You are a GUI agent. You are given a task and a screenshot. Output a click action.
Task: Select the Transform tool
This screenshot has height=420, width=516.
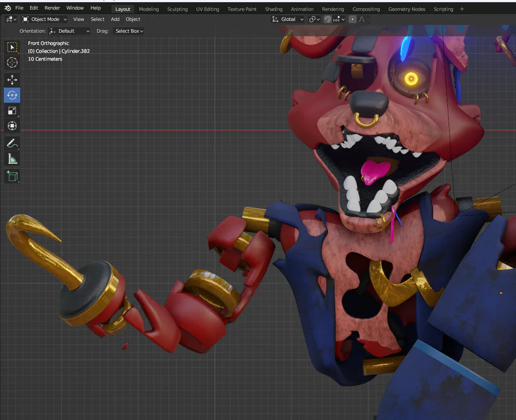pyautogui.click(x=12, y=125)
